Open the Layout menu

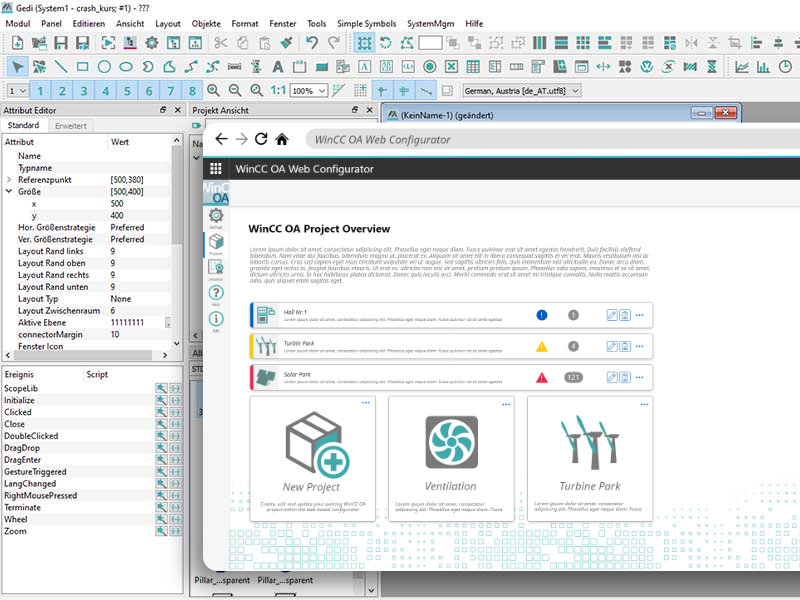(x=168, y=23)
